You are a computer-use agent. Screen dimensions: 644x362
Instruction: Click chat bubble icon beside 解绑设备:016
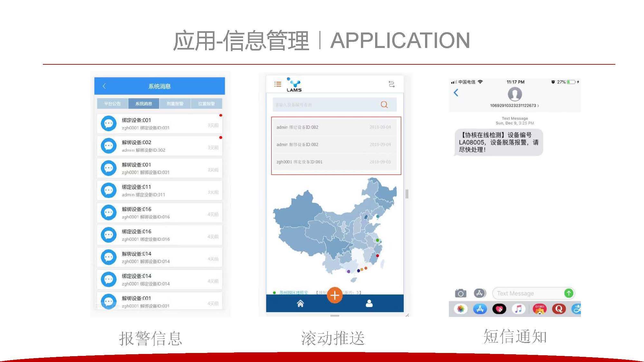click(109, 213)
